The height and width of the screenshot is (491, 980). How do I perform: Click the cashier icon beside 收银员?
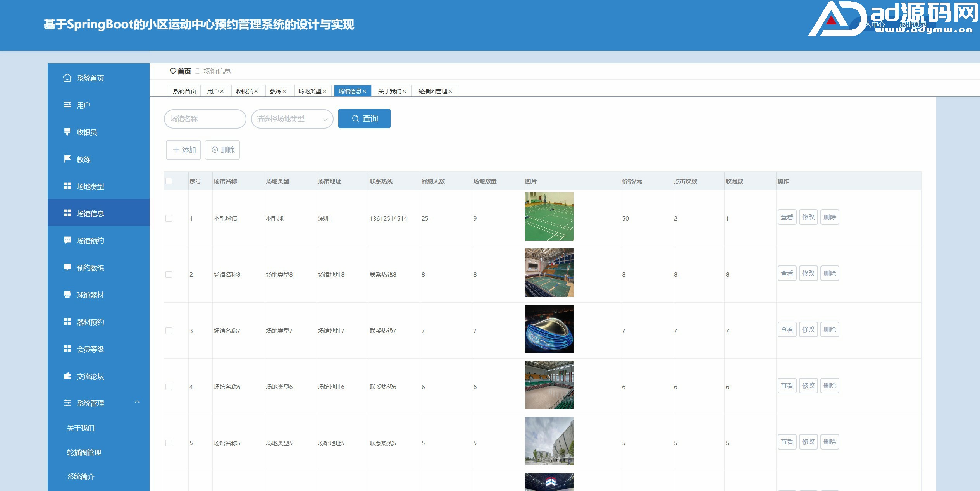[x=67, y=132]
